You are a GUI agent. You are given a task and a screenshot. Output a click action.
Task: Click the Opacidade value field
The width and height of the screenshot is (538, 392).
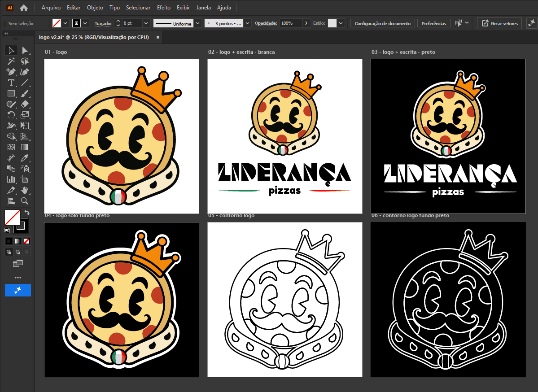click(291, 23)
